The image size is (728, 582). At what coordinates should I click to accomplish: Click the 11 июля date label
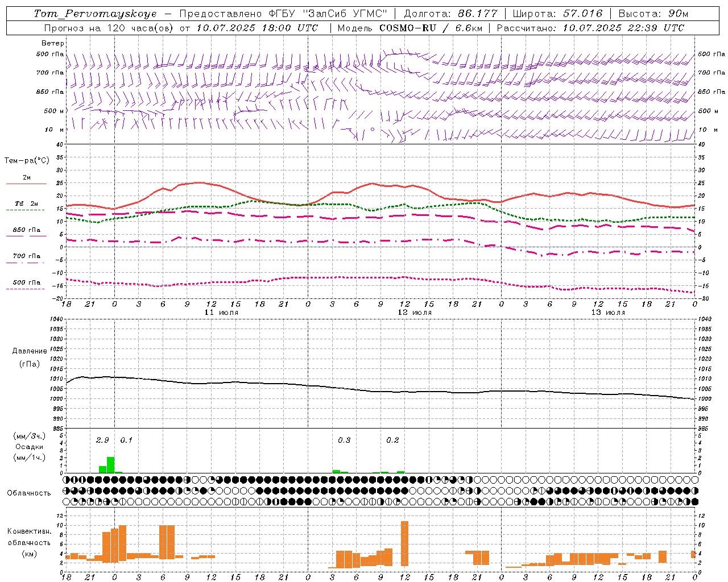(221, 312)
